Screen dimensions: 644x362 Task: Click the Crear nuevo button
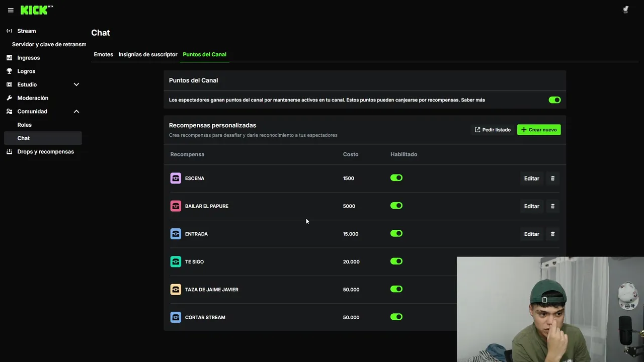point(538,130)
